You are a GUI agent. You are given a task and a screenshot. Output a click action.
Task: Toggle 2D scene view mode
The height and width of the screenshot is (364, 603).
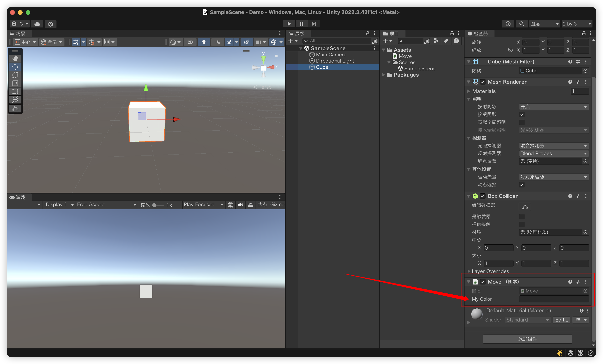tap(190, 42)
